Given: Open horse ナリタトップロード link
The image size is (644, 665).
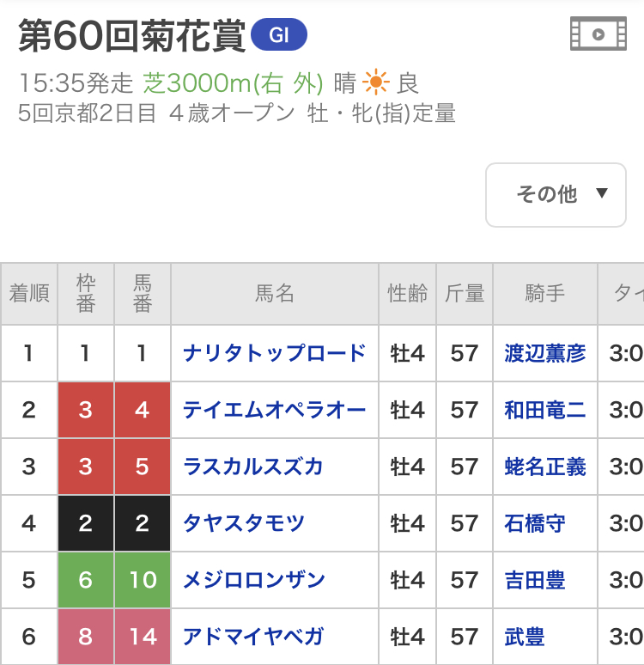Looking at the screenshot, I should click(274, 353).
